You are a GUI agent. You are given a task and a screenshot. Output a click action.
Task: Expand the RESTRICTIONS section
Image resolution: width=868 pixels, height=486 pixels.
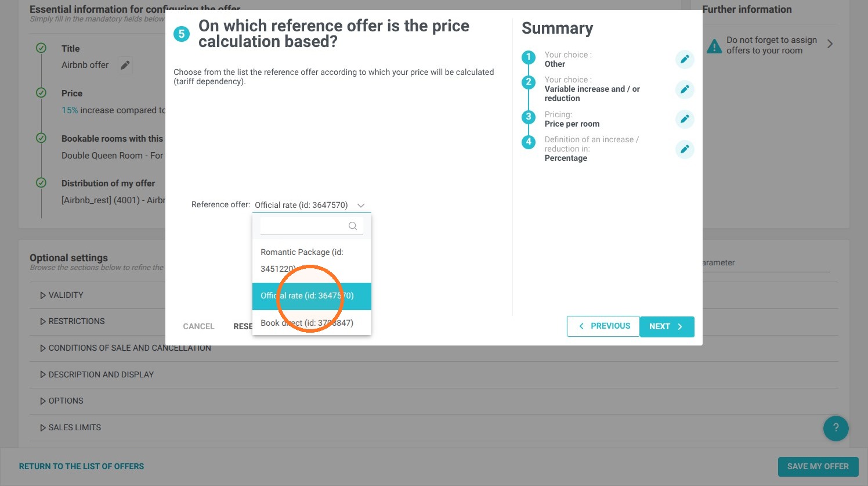72,321
